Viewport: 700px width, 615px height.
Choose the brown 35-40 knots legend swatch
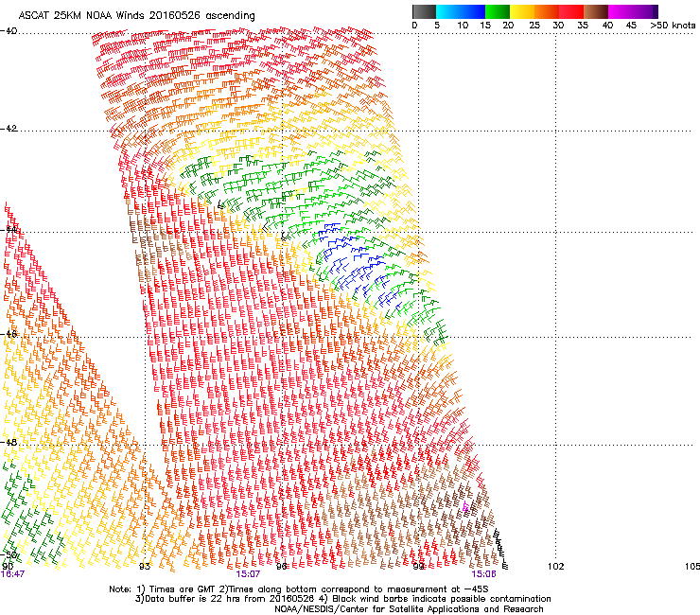596,11
